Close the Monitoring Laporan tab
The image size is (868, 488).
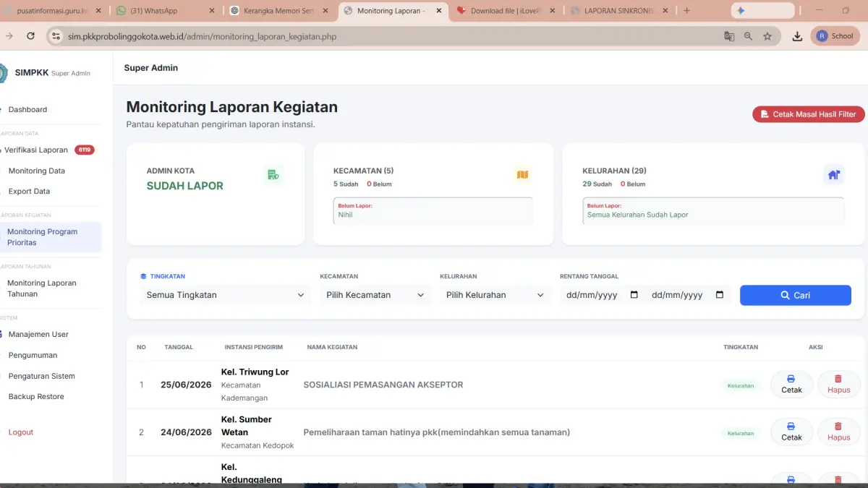click(x=438, y=11)
